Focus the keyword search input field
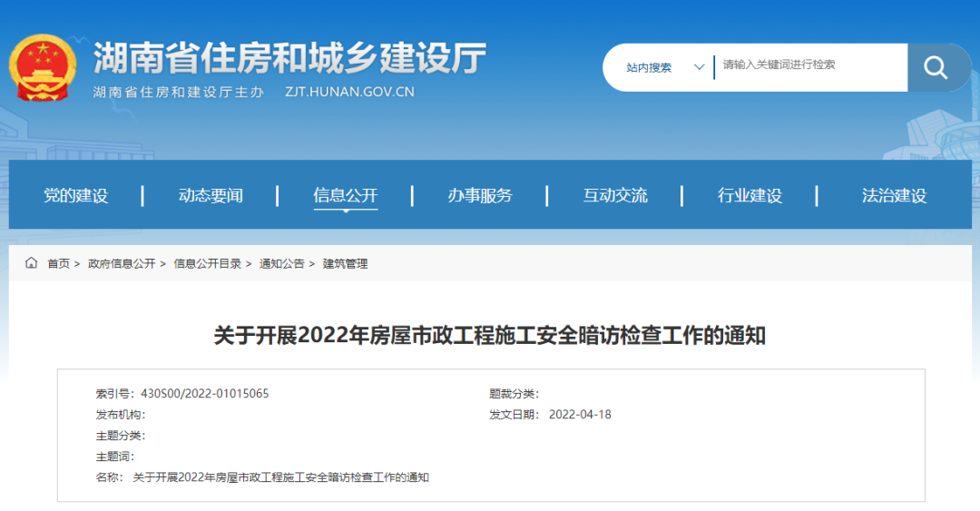 point(809,65)
